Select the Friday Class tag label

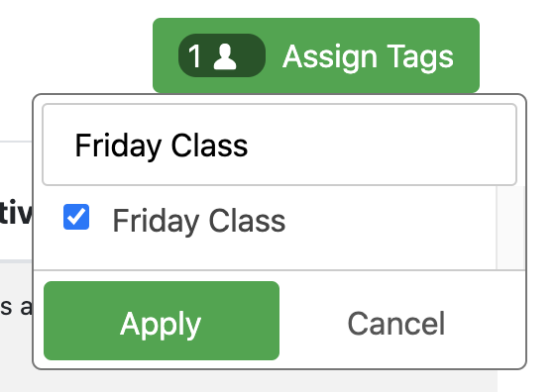tap(199, 221)
